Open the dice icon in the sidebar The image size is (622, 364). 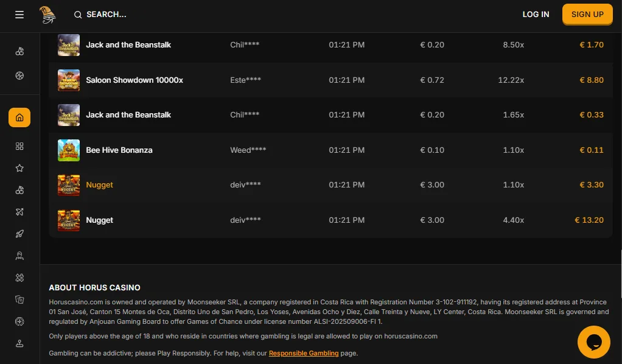19,278
